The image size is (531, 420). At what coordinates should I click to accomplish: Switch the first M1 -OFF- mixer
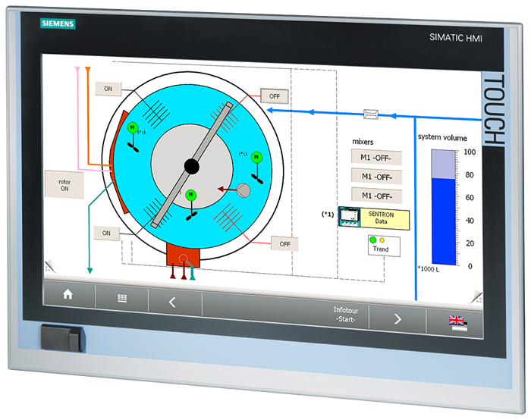tap(375, 158)
